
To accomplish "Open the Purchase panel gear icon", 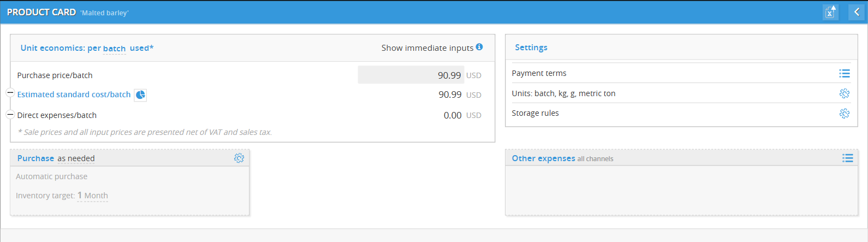I will tap(239, 158).
